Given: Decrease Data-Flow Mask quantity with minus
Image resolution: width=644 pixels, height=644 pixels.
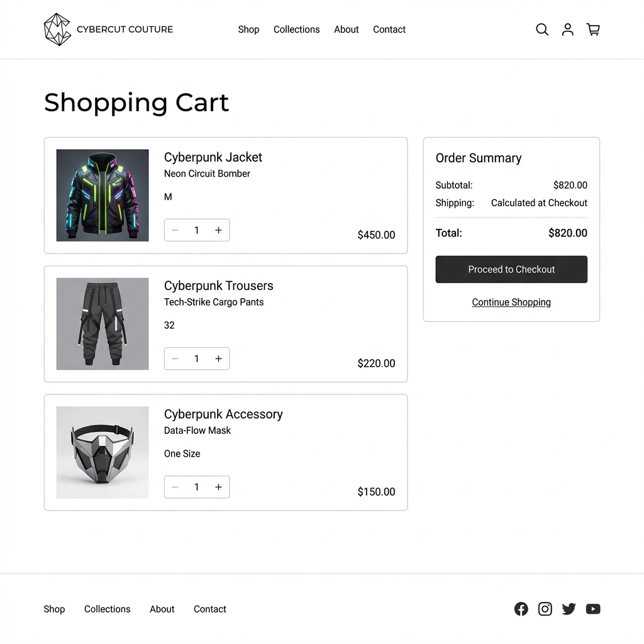Looking at the screenshot, I should tap(175, 487).
